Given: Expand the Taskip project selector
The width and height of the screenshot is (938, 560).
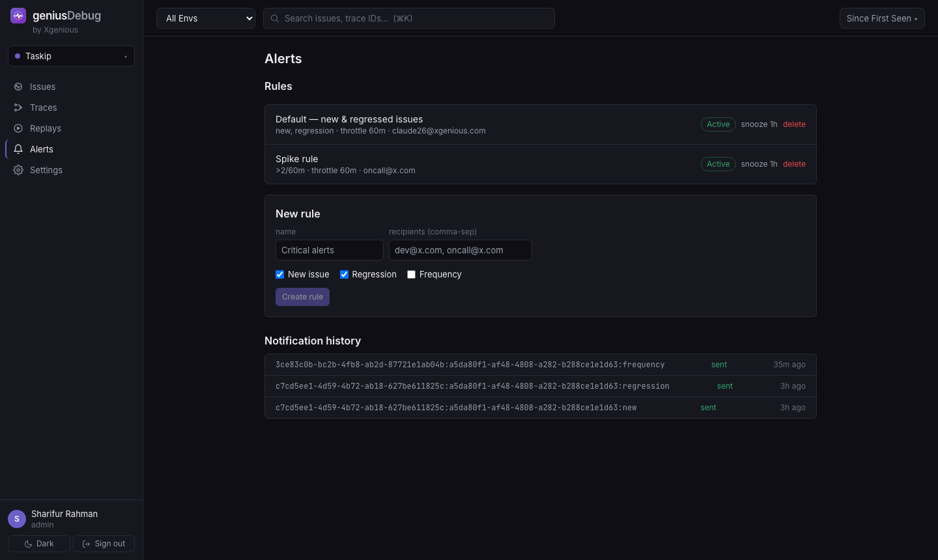Looking at the screenshot, I should click(x=71, y=56).
